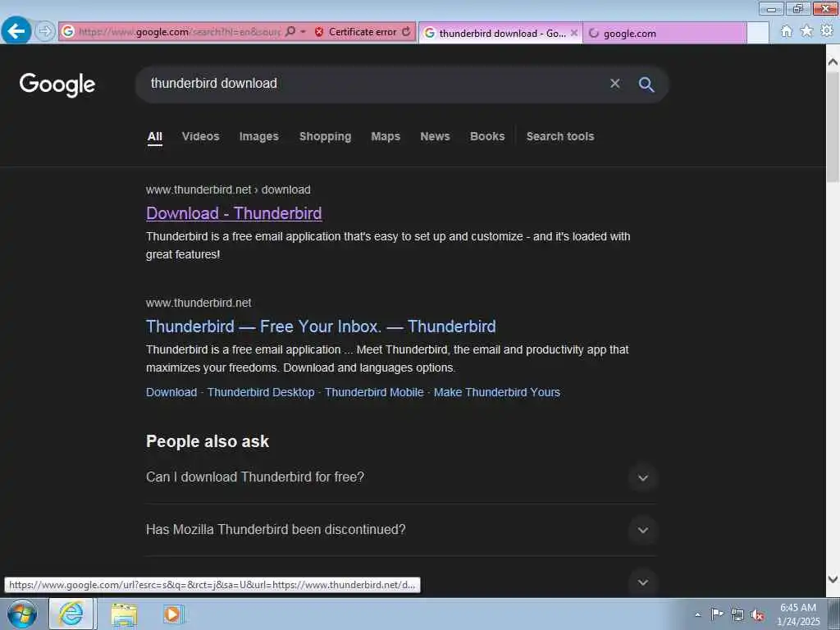840x630 pixels.
Task: Open the browser Home icon
Action: 786,31
